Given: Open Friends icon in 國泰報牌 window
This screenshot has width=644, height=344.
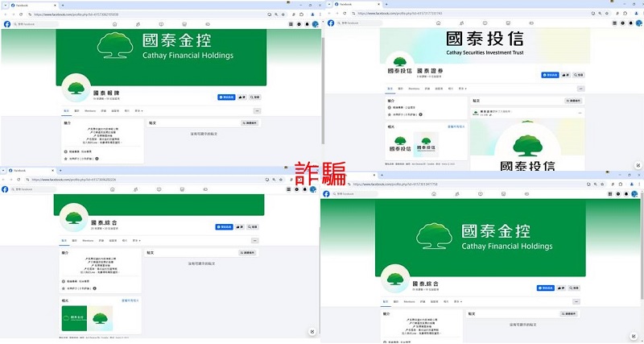Looking at the screenshot, I should [x=138, y=24].
